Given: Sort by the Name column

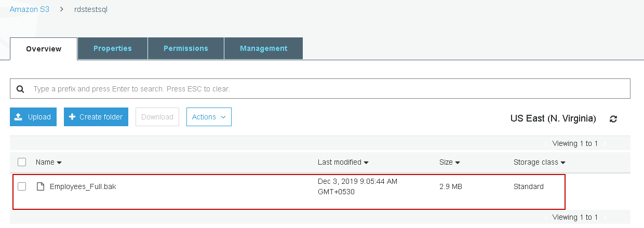Looking at the screenshot, I should pyautogui.click(x=48, y=162).
